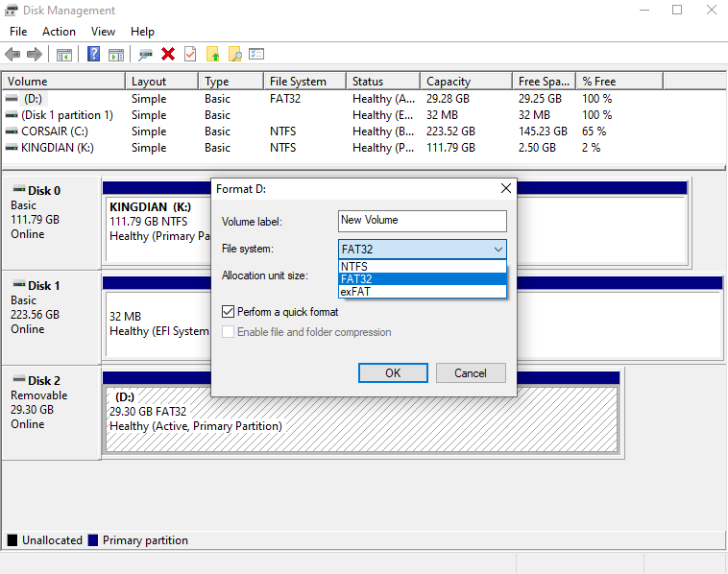Select FAT32 option in dropdown list
The image size is (728, 574).
pos(423,279)
